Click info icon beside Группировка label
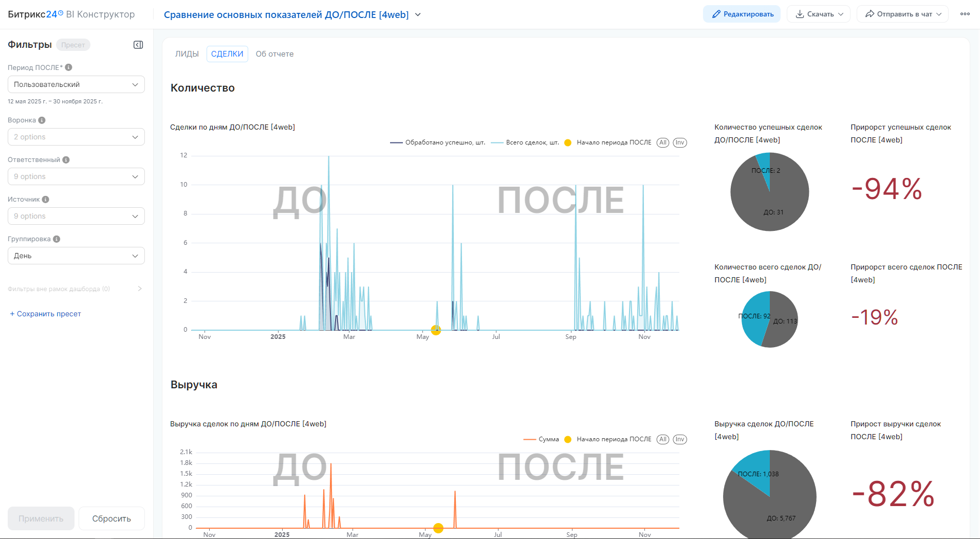980x539 pixels. [57, 239]
